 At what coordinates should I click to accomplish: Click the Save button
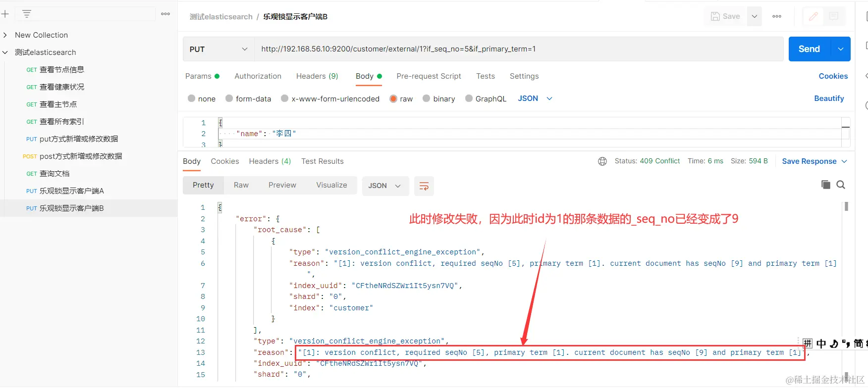click(x=725, y=16)
